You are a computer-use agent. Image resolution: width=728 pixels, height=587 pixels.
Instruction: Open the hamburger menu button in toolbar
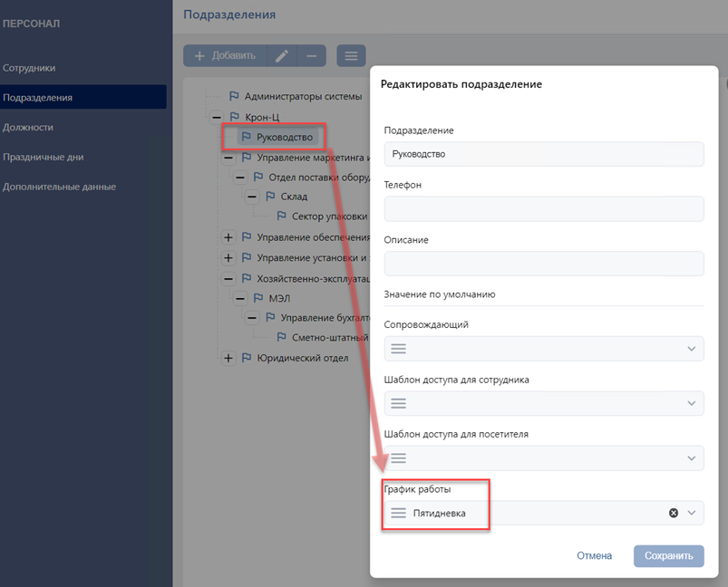(x=351, y=56)
